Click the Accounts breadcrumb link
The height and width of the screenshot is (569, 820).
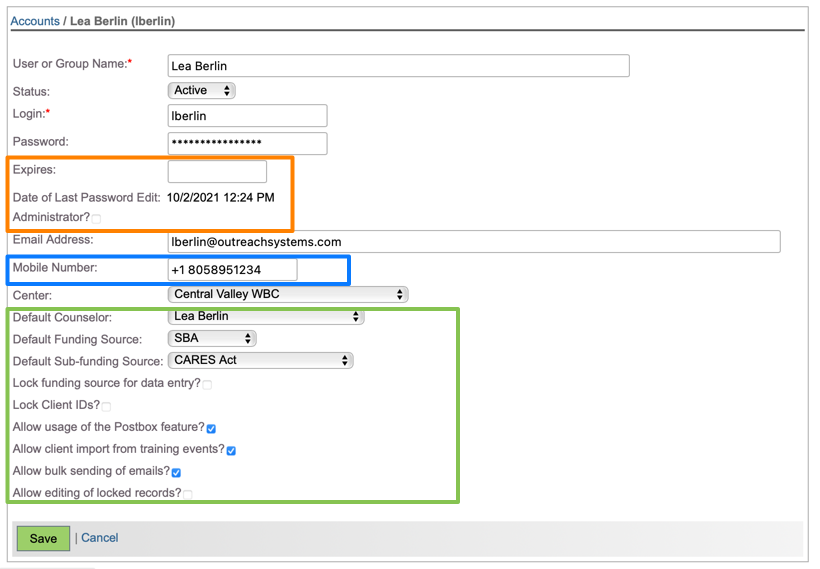[x=35, y=20]
